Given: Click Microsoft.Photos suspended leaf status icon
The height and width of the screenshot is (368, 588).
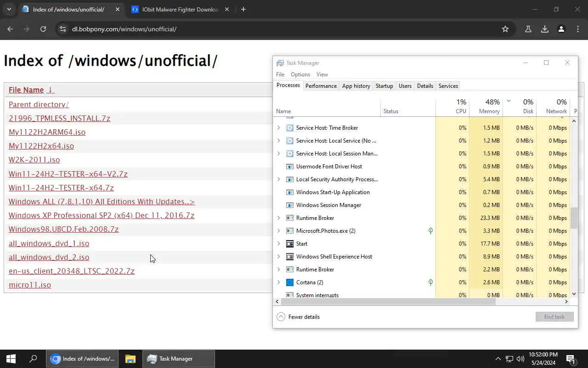Looking at the screenshot, I should (x=430, y=231).
